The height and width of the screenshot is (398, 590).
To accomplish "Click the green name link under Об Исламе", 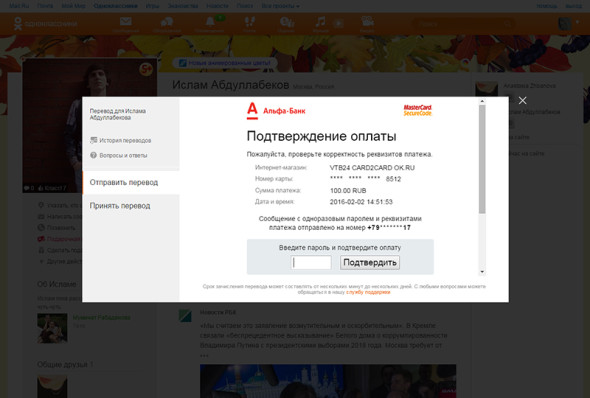I will point(102,317).
